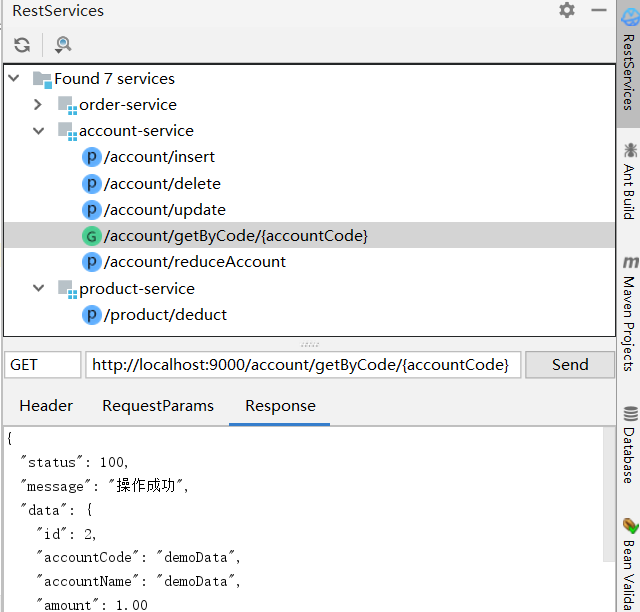Click the request URL input field

click(302, 365)
